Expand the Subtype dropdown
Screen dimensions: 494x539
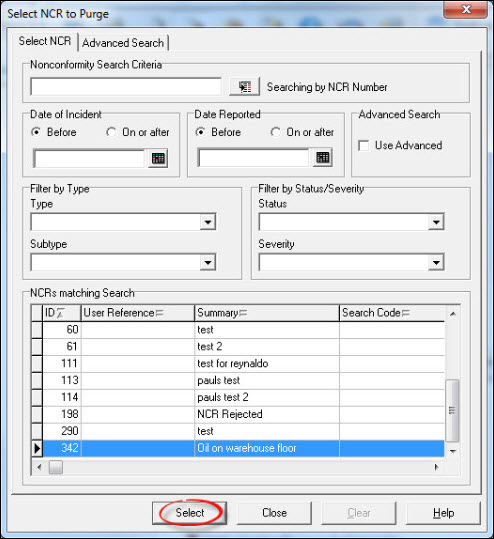[x=208, y=263]
